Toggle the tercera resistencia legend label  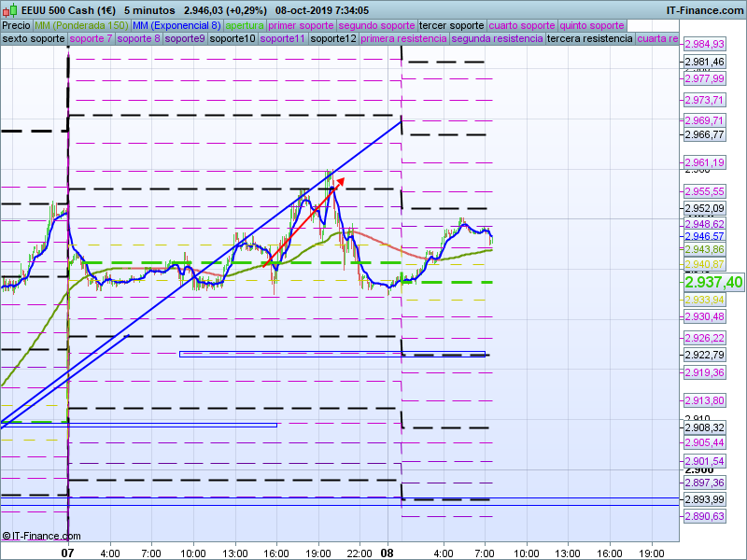pyautogui.click(x=588, y=39)
